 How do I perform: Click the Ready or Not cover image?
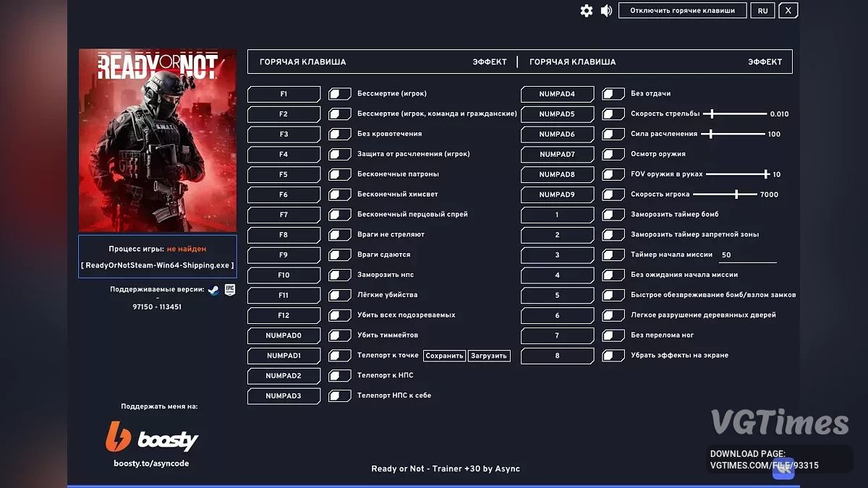(158, 140)
